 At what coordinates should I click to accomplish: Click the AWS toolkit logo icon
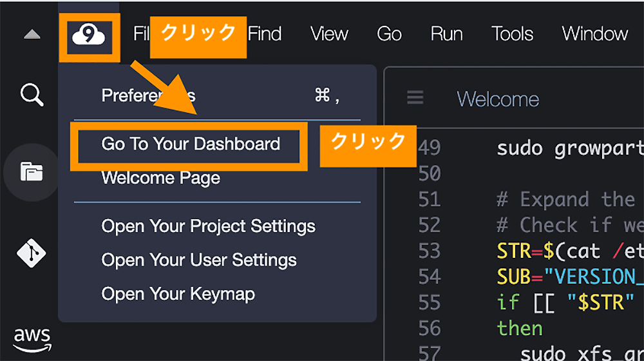tap(32, 340)
